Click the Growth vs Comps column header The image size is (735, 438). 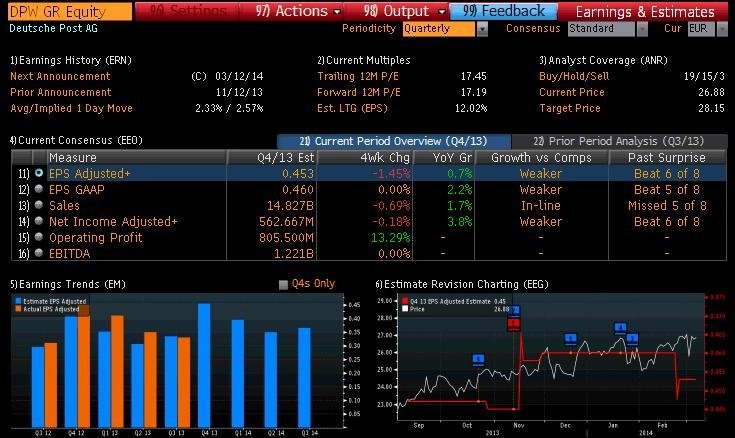(x=541, y=158)
